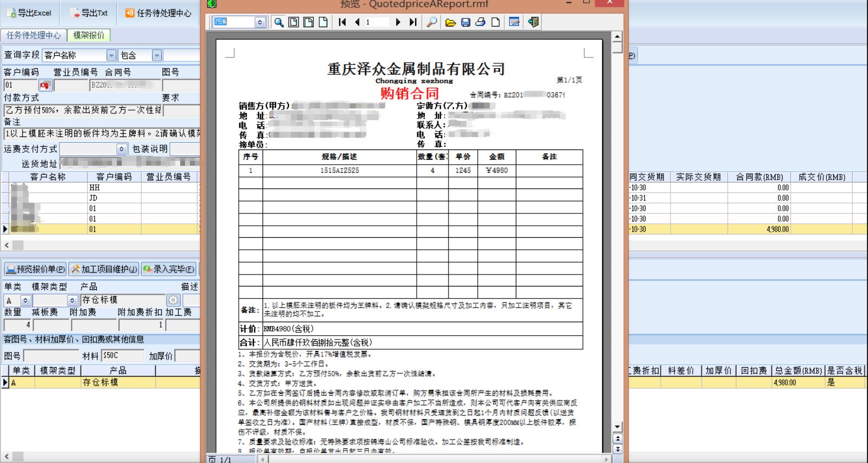Open the 模架类型 dropdown

pyautogui.click(x=72, y=300)
